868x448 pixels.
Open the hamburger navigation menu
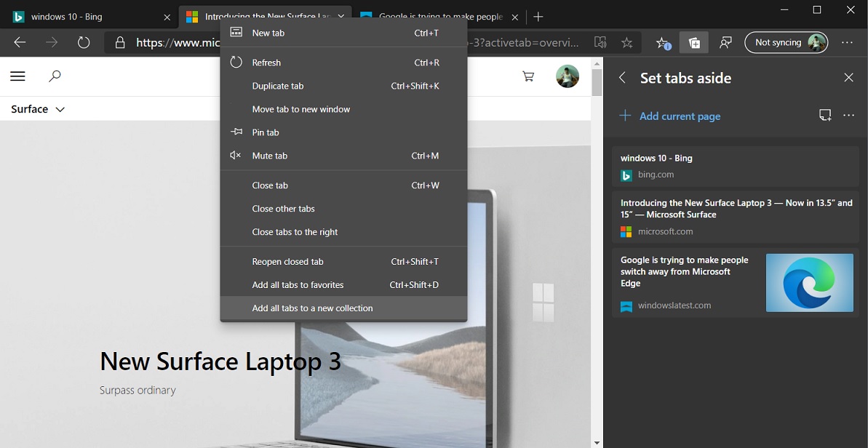click(x=18, y=76)
